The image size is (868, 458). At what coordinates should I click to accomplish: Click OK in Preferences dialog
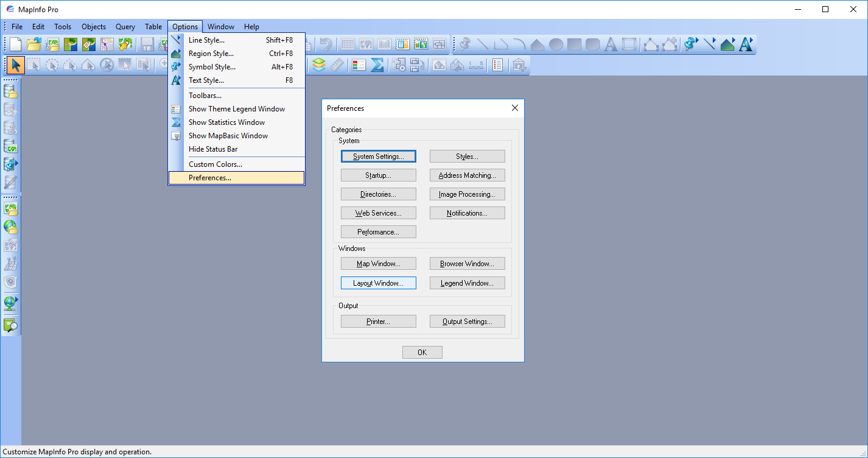click(x=422, y=353)
